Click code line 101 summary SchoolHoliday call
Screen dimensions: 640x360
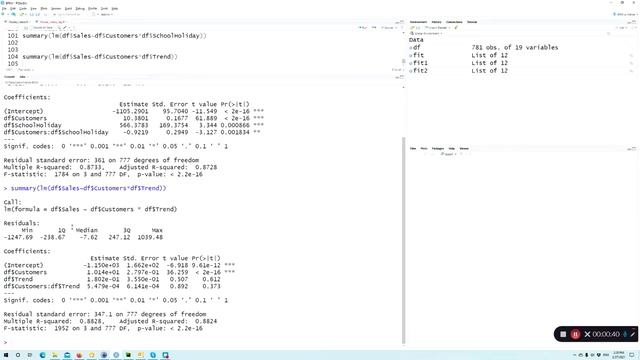click(x=114, y=36)
